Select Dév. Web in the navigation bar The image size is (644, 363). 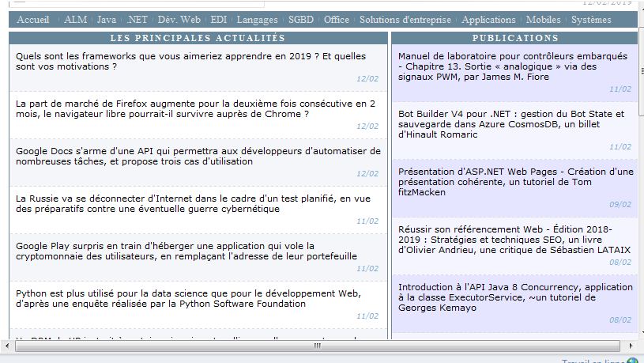tap(179, 20)
